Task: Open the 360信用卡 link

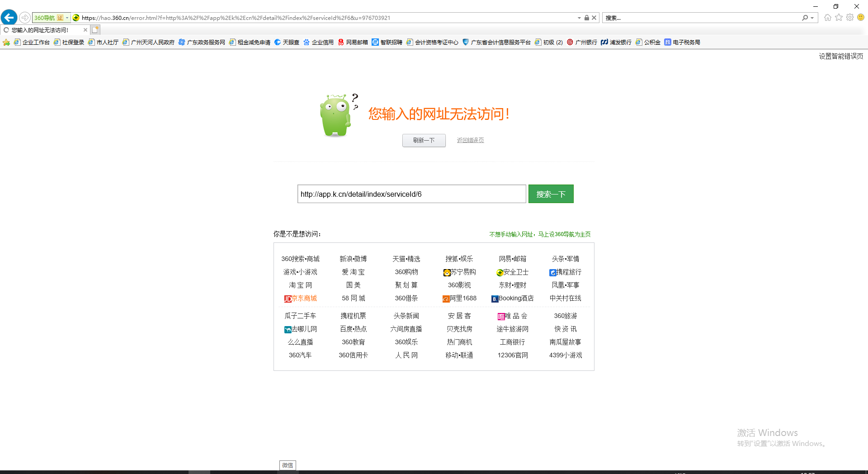Action: (x=353, y=355)
